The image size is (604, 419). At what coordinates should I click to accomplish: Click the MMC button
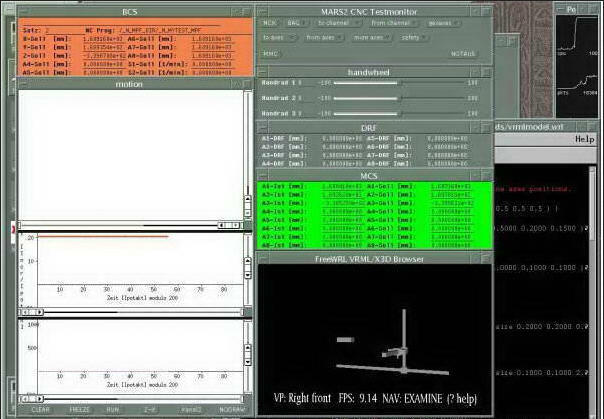271,53
